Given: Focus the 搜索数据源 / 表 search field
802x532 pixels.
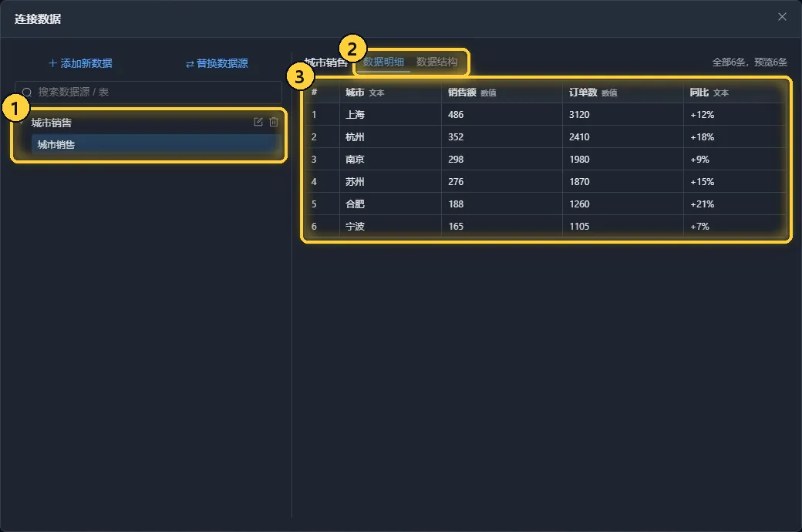Looking at the screenshot, I should [148, 92].
